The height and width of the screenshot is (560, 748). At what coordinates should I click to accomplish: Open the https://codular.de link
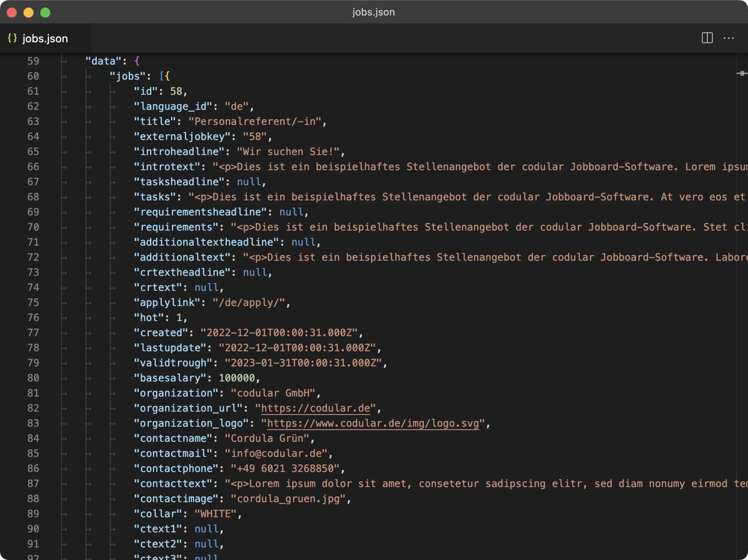pos(315,408)
